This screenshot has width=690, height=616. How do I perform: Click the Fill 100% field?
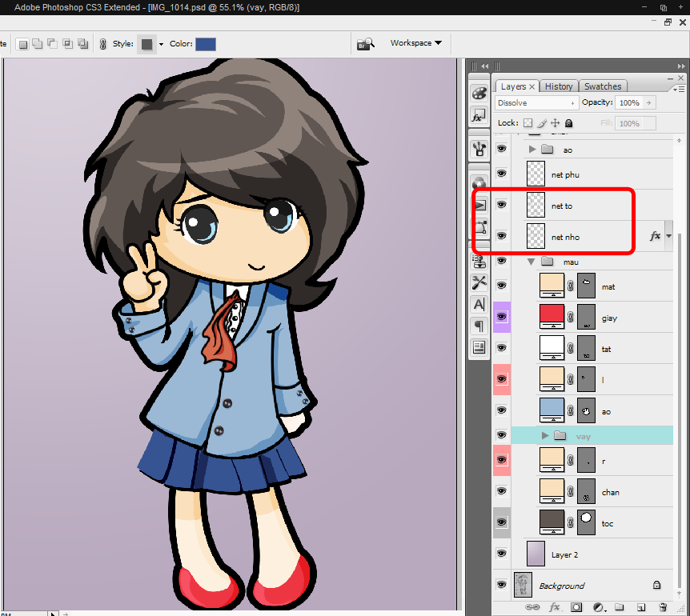[x=635, y=123]
